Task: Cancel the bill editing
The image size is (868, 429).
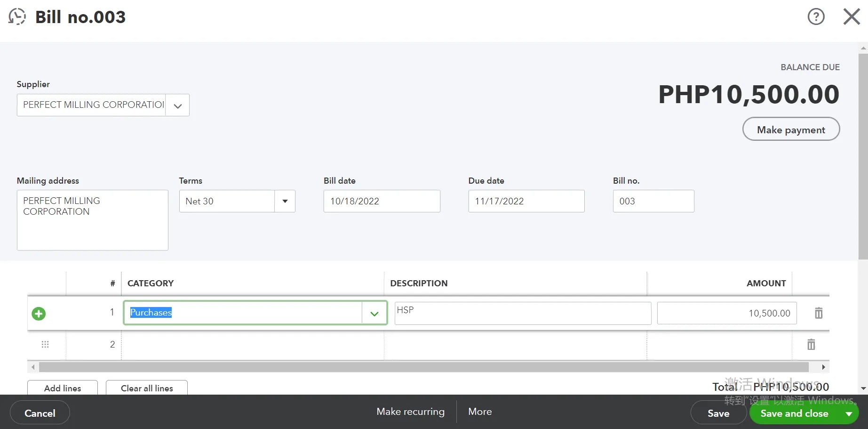Action: pyautogui.click(x=40, y=413)
